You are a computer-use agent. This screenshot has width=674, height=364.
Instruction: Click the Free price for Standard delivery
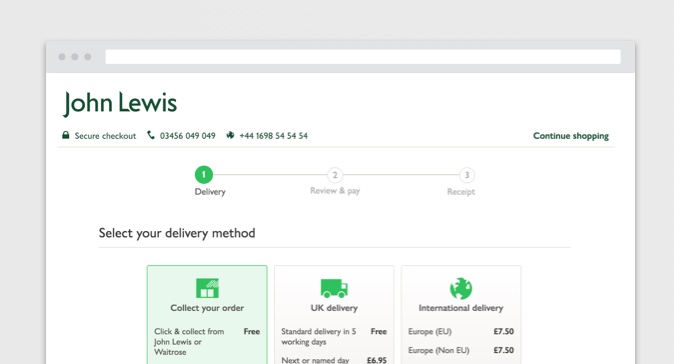(x=379, y=331)
